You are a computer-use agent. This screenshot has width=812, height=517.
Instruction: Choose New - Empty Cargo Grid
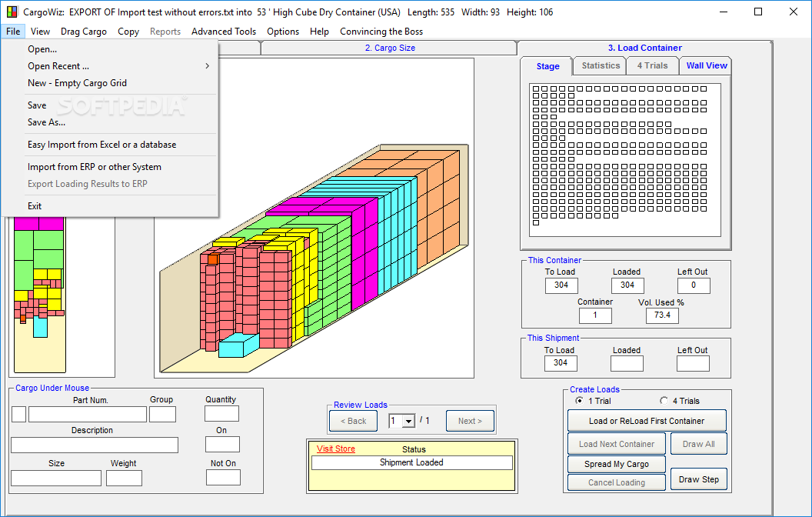click(77, 83)
